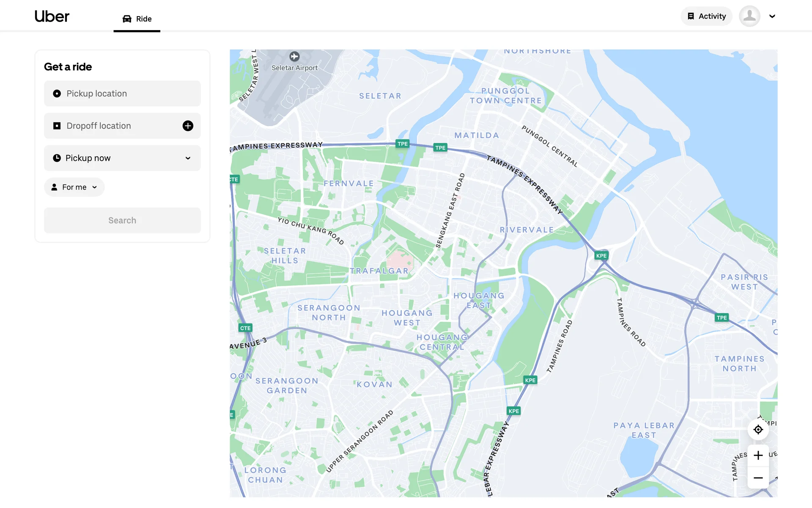Expand the account menu chevron
The height and width of the screenshot is (508, 812).
click(x=772, y=17)
